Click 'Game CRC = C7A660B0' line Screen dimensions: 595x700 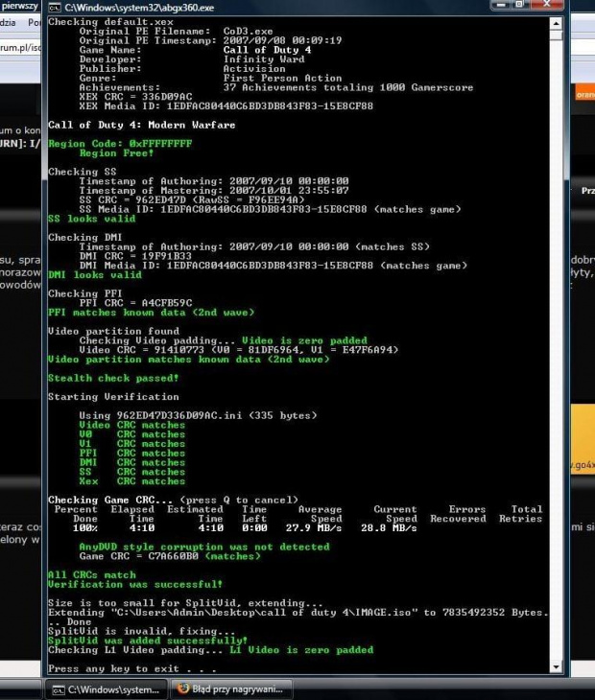170,556
